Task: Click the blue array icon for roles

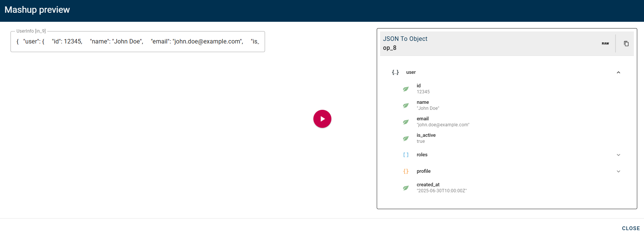Action: pyautogui.click(x=406, y=155)
